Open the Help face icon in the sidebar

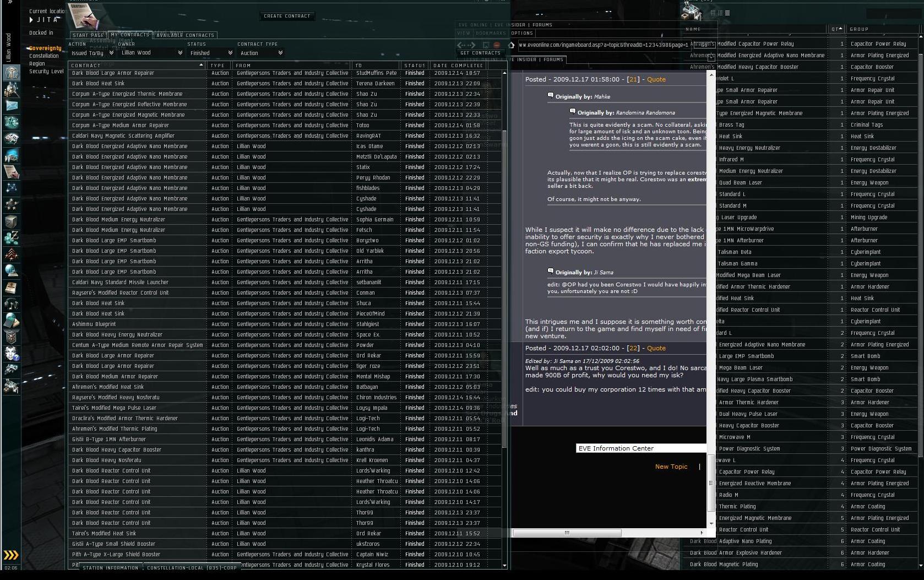(x=11, y=353)
